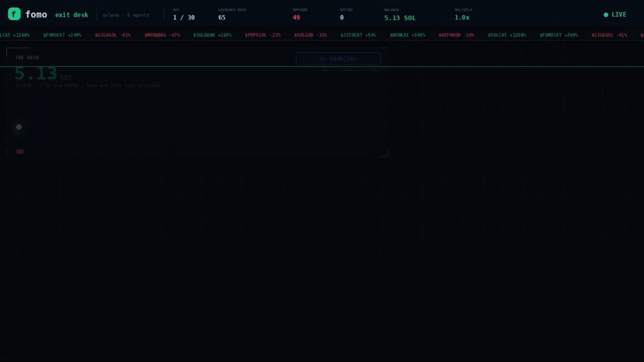Click the "THE DESK" panel heading
Screen dimensions: 644x362
coord(27,57)
